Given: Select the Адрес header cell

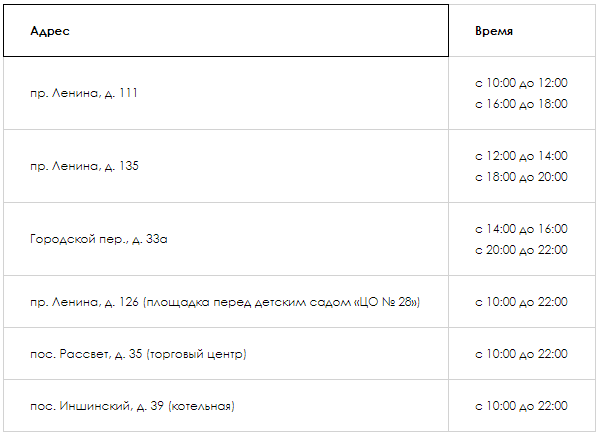Looking at the screenshot, I should point(226,31).
